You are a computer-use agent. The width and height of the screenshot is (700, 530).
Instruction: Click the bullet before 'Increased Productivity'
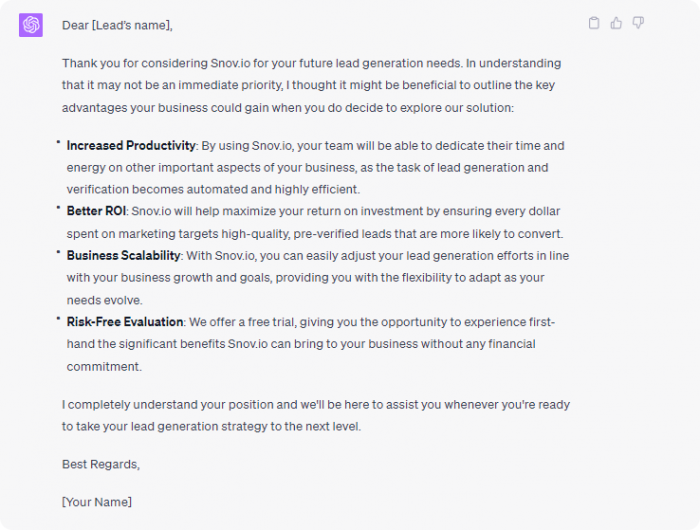[58, 142]
